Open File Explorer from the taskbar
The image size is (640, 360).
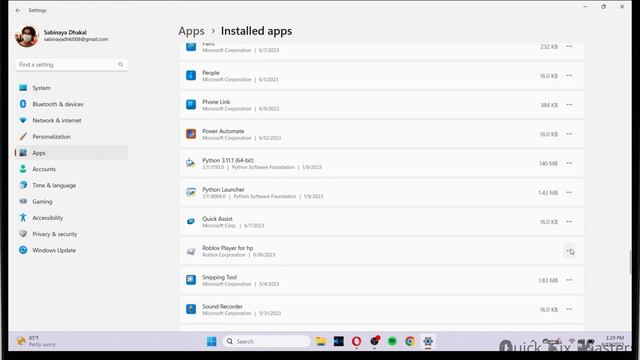click(321, 341)
